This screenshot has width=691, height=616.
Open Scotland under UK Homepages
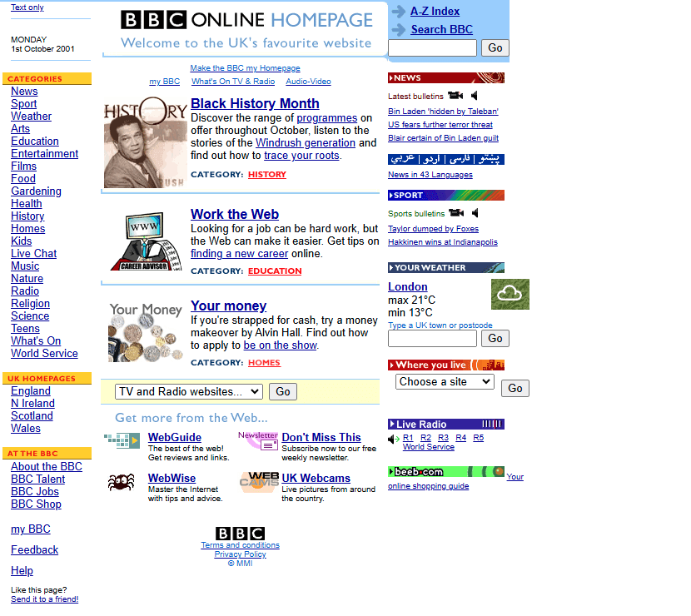point(32,416)
